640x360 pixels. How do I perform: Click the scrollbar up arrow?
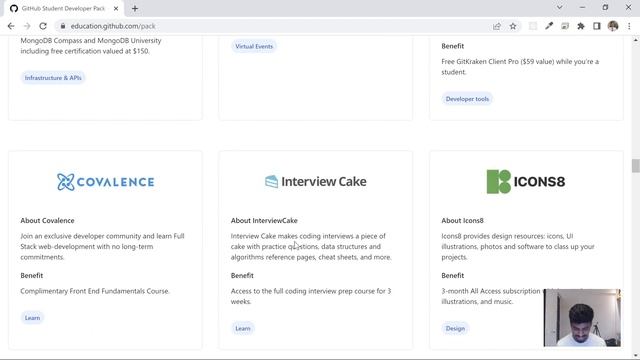tap(636, 40)
